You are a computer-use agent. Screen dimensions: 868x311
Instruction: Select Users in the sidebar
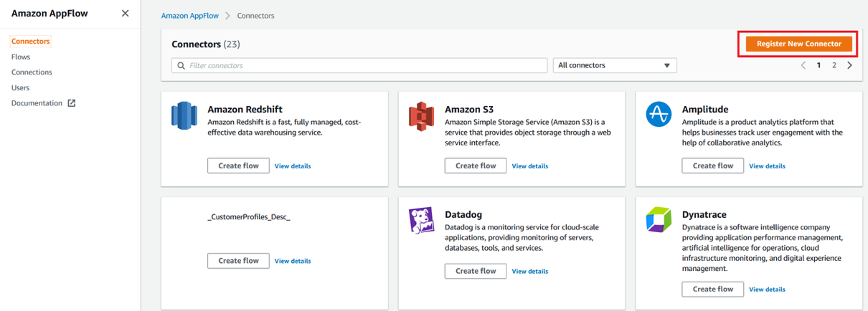click(21, 87)
